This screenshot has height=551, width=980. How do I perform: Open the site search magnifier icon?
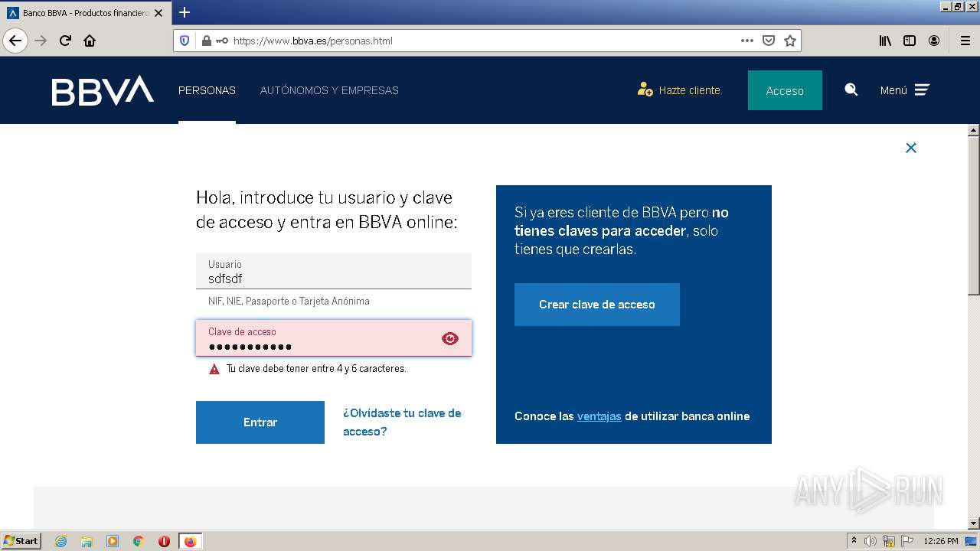click(x=851, y=90)
